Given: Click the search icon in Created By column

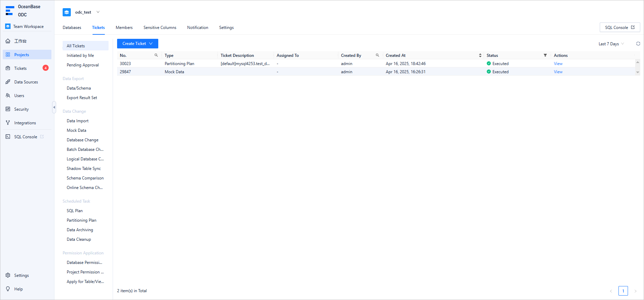Looking at the screenshot, I should point(377,55).
